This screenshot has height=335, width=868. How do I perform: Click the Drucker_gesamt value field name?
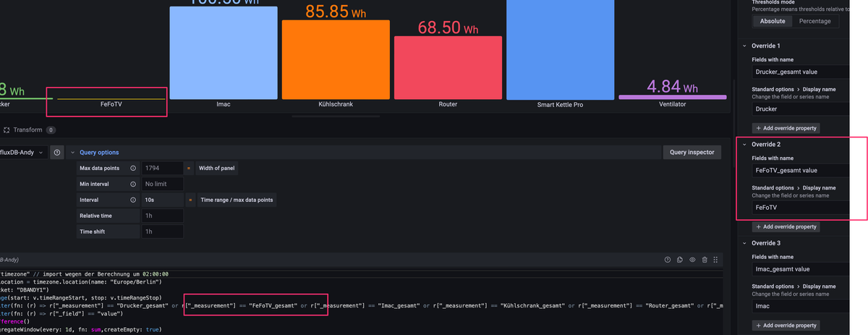tap(800, 71)
